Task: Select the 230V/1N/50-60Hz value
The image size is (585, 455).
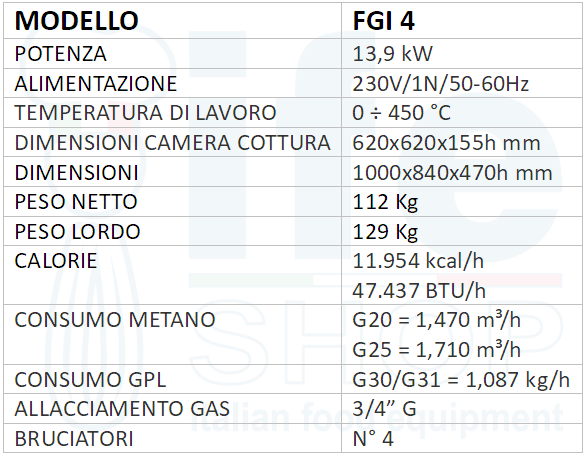Action: 441,84
